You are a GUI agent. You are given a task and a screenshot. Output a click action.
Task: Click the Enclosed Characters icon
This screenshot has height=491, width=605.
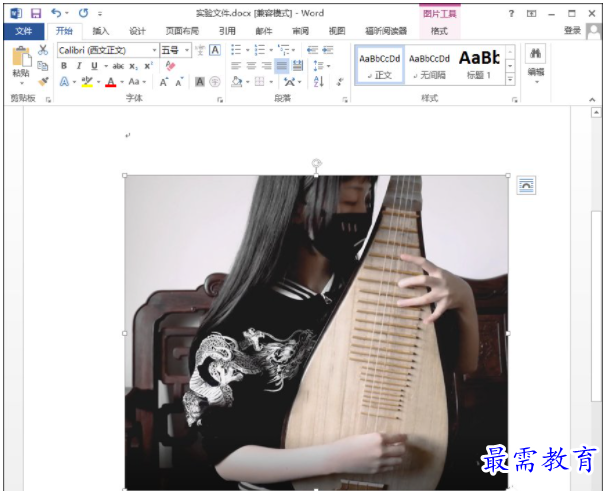coord(215,82)
